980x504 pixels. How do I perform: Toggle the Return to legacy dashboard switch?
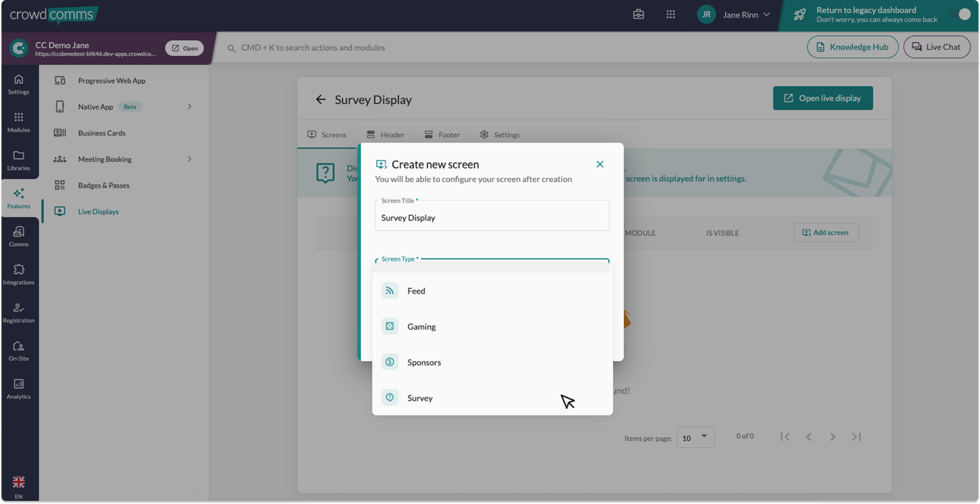[962, 14]
